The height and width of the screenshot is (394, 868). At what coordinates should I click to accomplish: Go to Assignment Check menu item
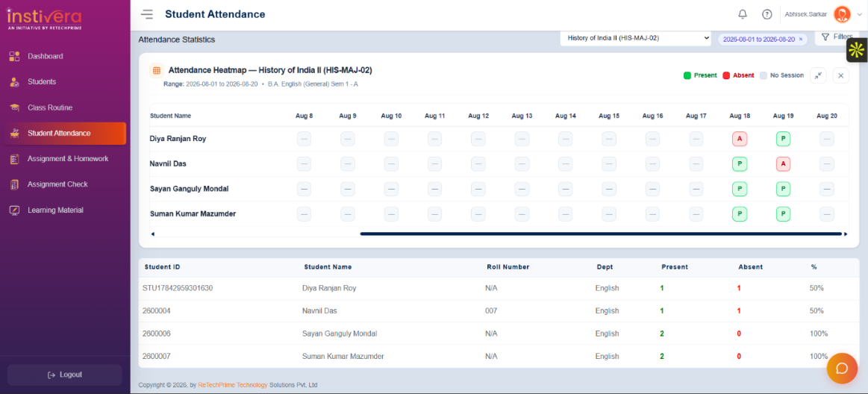[57, 185]
